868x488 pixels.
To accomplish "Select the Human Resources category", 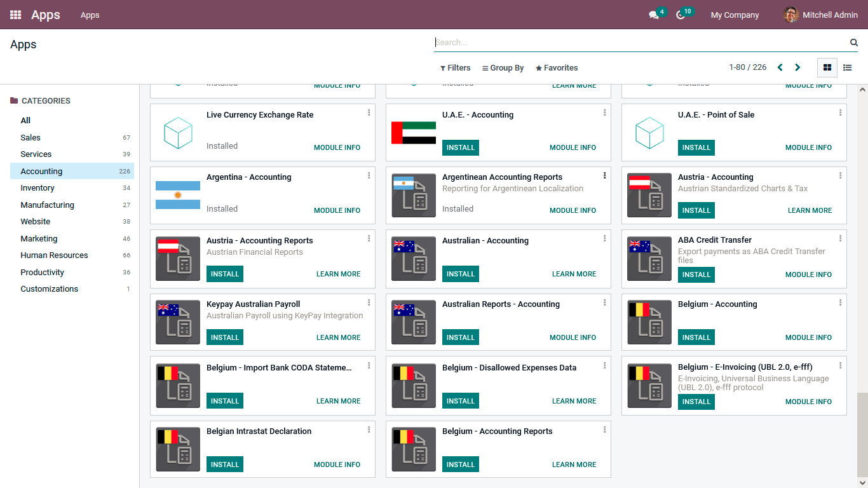I will [x=72, y=255].
